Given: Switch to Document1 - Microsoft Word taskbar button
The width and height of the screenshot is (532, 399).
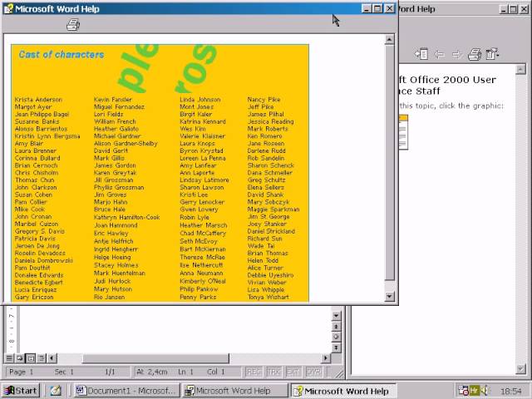Looking at the screenshot, I should (x=126, y=391).
